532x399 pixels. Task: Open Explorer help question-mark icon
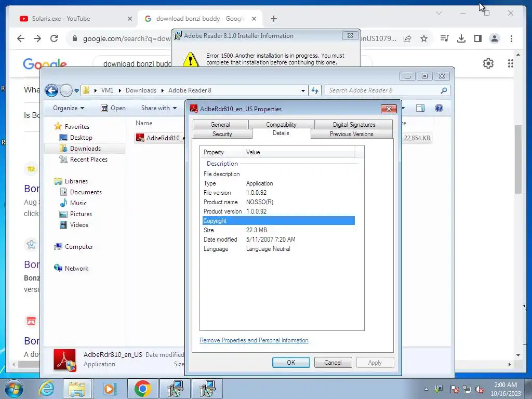click(x=438, y=108)
